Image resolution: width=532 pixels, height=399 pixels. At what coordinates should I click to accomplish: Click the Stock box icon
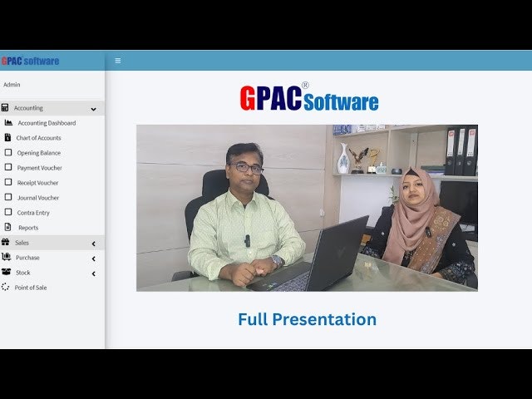[6, 272]
